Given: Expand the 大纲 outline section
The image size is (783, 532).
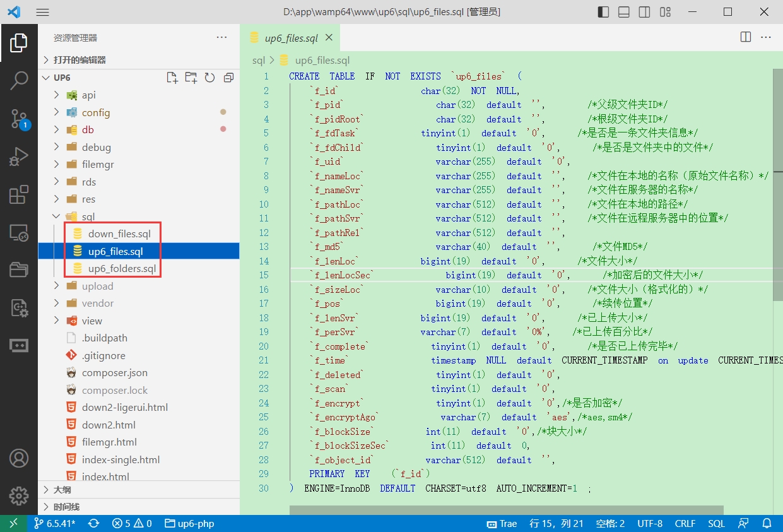Looking at the screenshot, I should point(62,490).
